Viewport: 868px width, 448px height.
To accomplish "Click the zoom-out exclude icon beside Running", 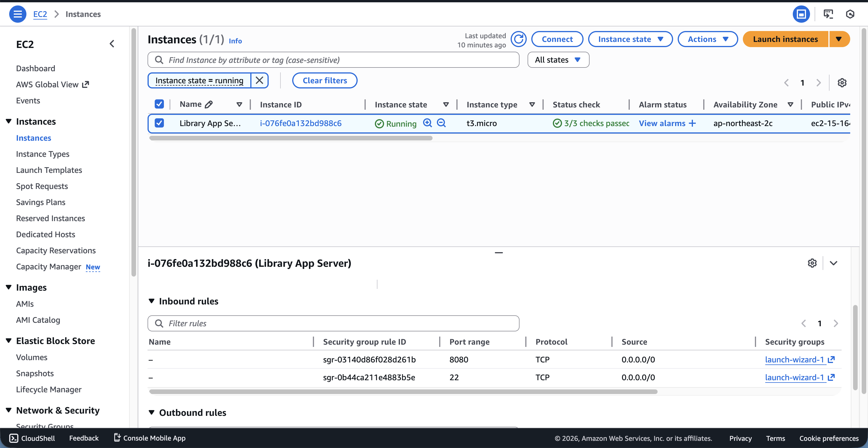I will (441, 123).
